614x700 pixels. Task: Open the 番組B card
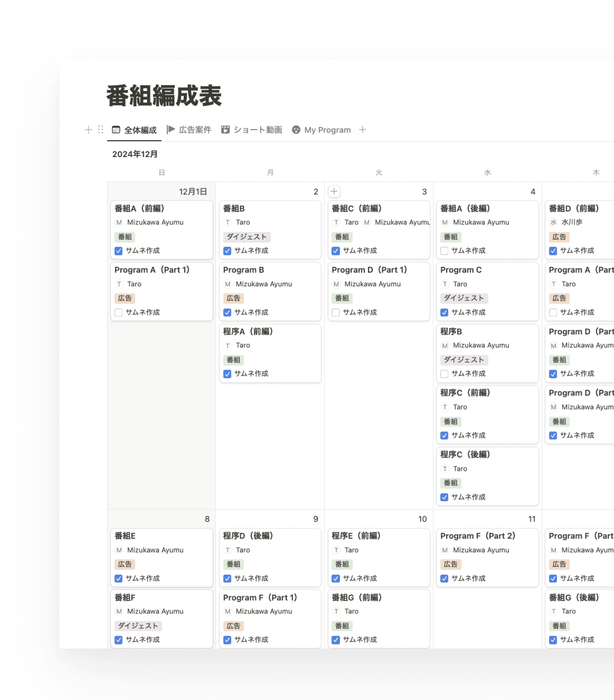[x=234, y=209]
